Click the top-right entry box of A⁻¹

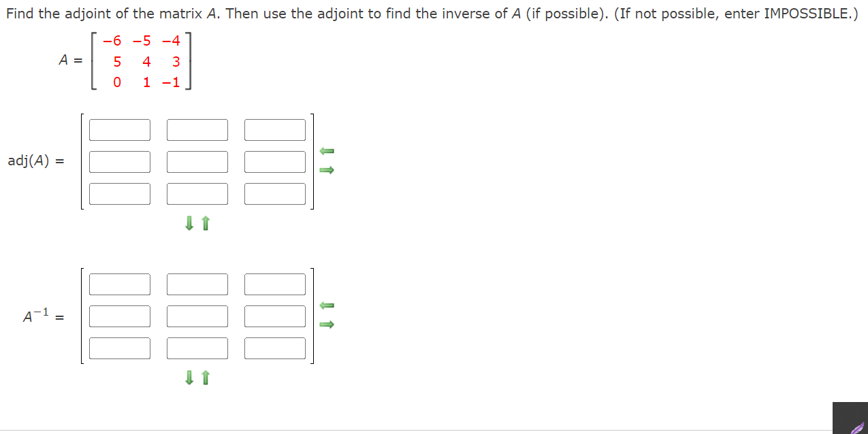(274, 284)
